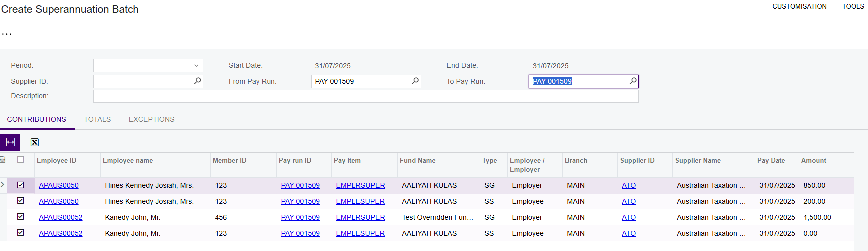Click the first row's arrow indicator
Screen dimensions: 868x251
[x=3, y=185]
